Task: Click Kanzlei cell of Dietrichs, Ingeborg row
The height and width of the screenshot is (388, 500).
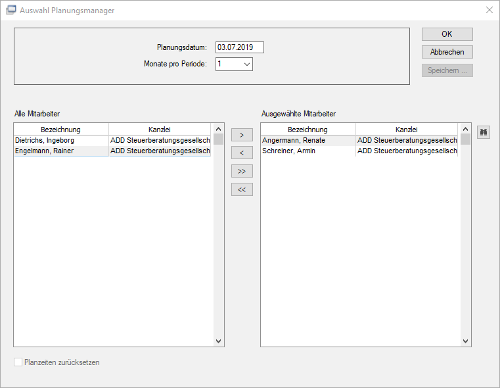Action: pyautogui.click(x=160, y=140)
